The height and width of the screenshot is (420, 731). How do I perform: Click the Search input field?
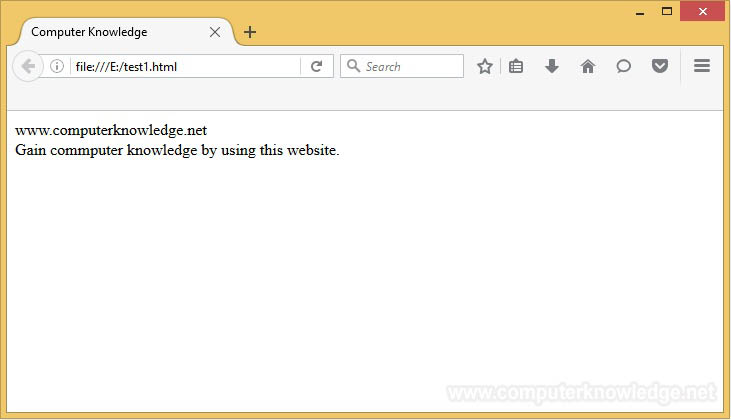pyautogui.click(x=402, y=66)
